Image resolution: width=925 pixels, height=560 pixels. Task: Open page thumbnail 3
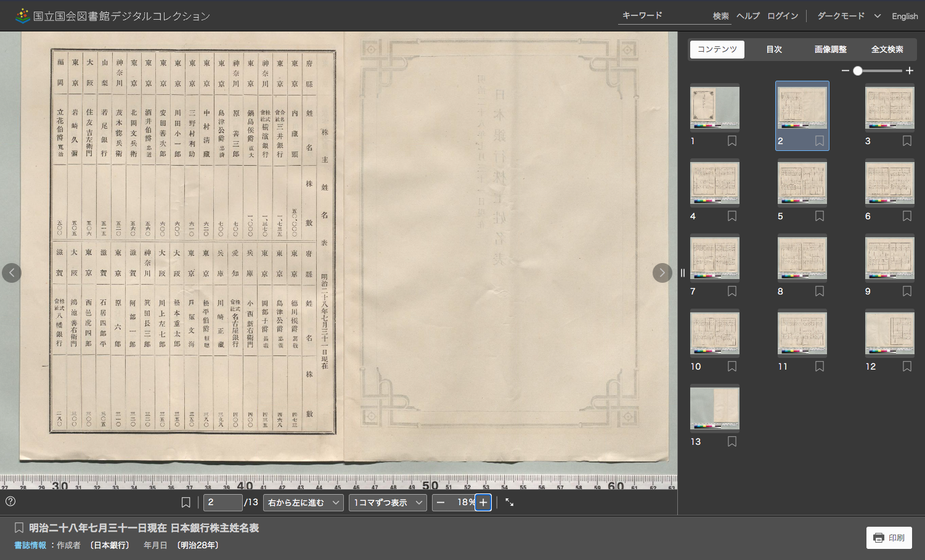(x=890, y=107)
